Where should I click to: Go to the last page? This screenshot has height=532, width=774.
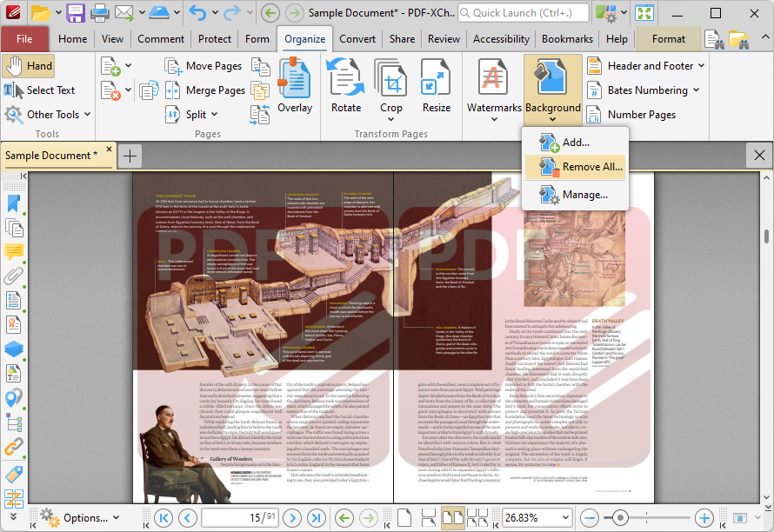tap(317, 518)
